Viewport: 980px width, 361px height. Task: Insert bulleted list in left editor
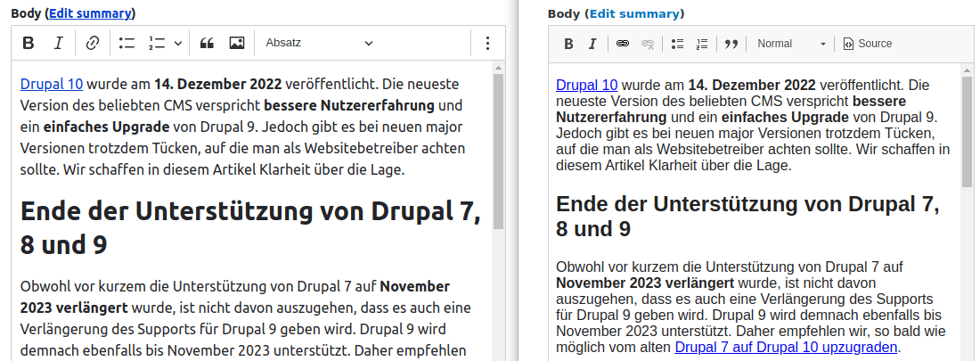(x=127, y=43)
